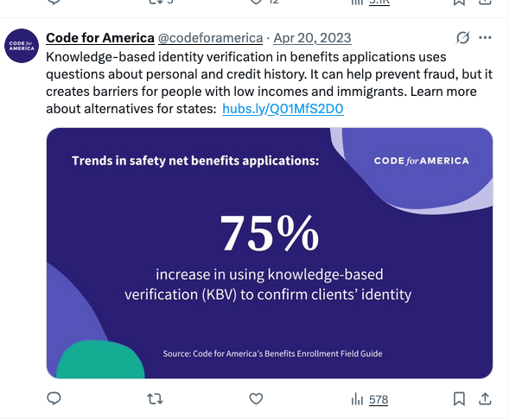Visit the @codeforamerica handle link

point(210,39)
